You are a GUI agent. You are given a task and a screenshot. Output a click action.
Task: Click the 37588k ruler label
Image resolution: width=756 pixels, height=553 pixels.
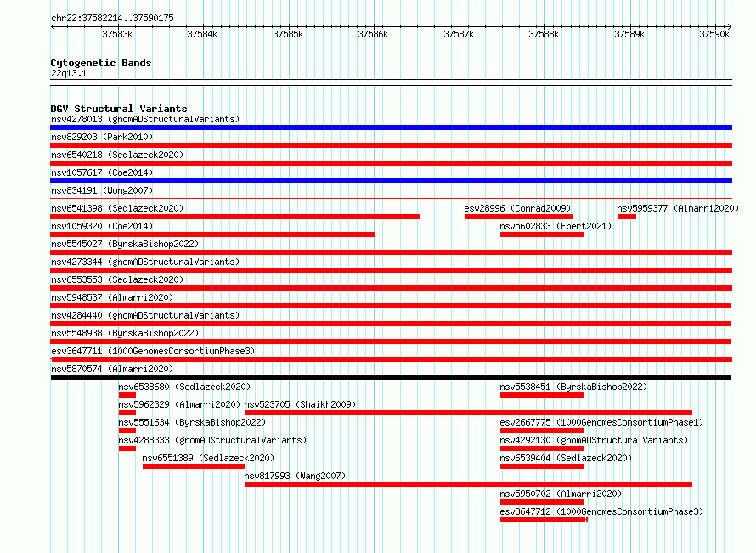coord(544,34)
